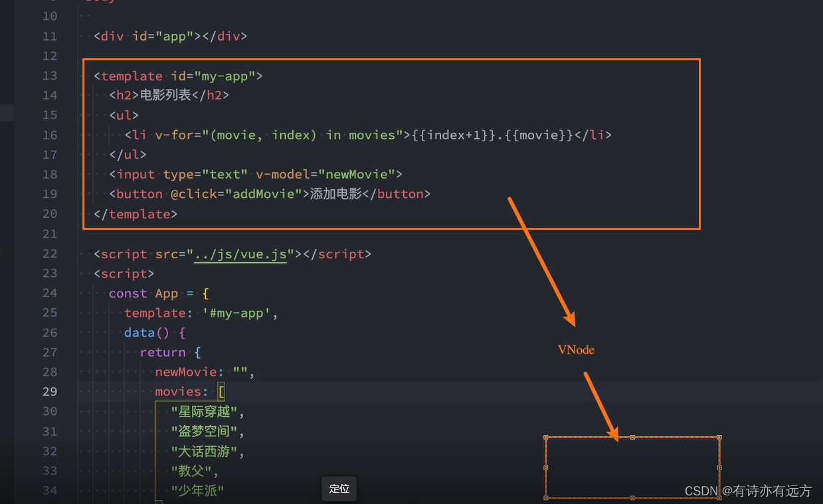Click line number 34 in the gutter
Image resolution: width=823 pixels, height=504 pixels.
pyautogui.click(x=50, y=491)
